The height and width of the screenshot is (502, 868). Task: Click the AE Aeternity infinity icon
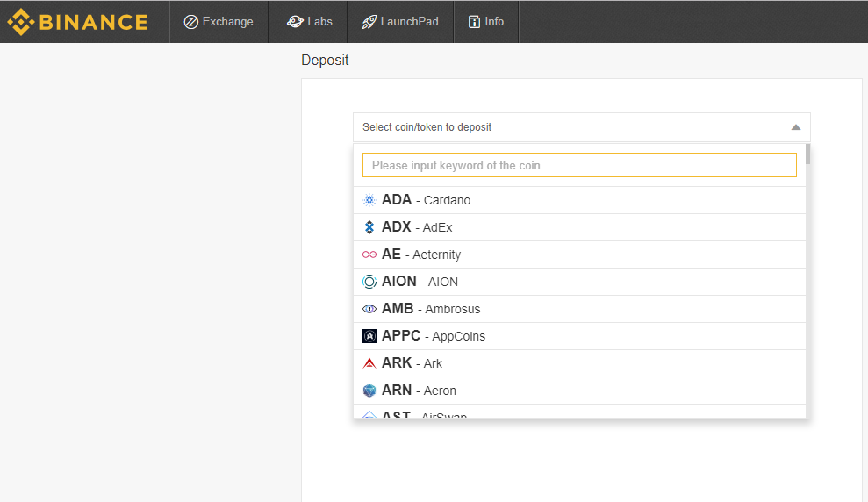click(369, 255)
